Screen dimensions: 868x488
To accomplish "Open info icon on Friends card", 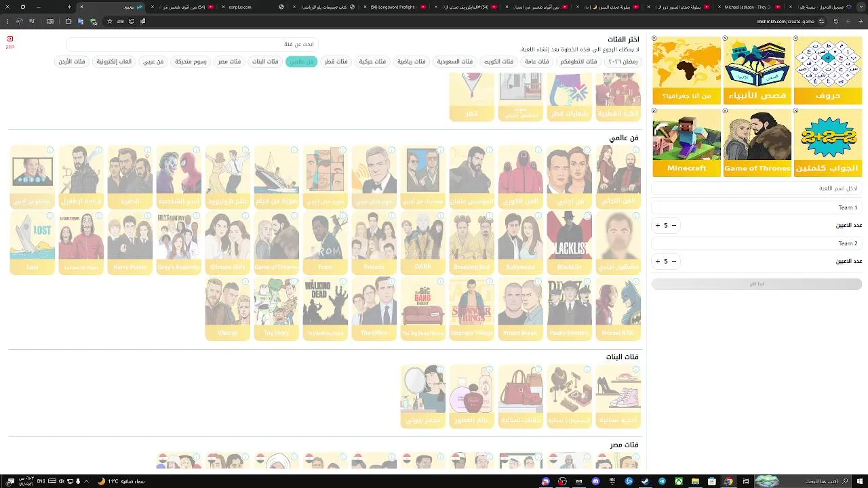I will 391,216.
